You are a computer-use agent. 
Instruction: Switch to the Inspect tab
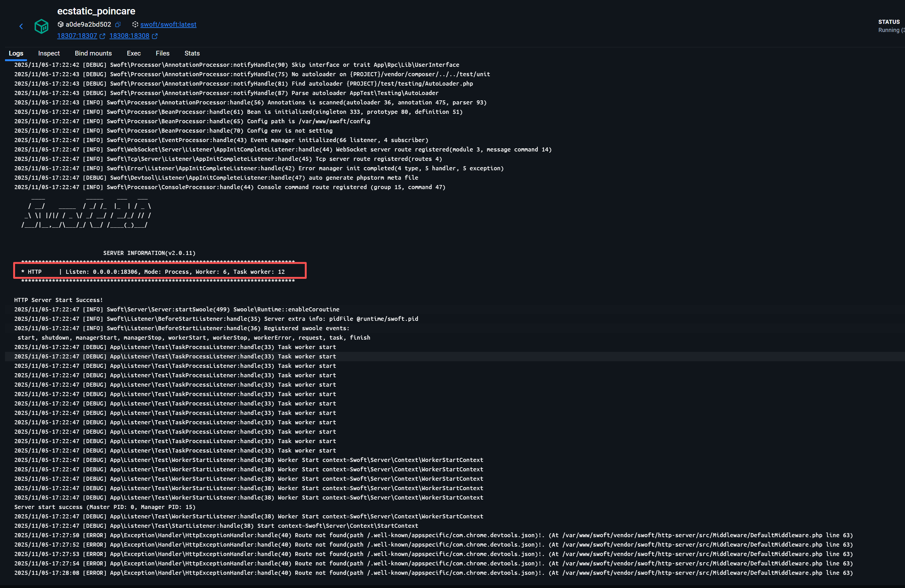point(49,53)
